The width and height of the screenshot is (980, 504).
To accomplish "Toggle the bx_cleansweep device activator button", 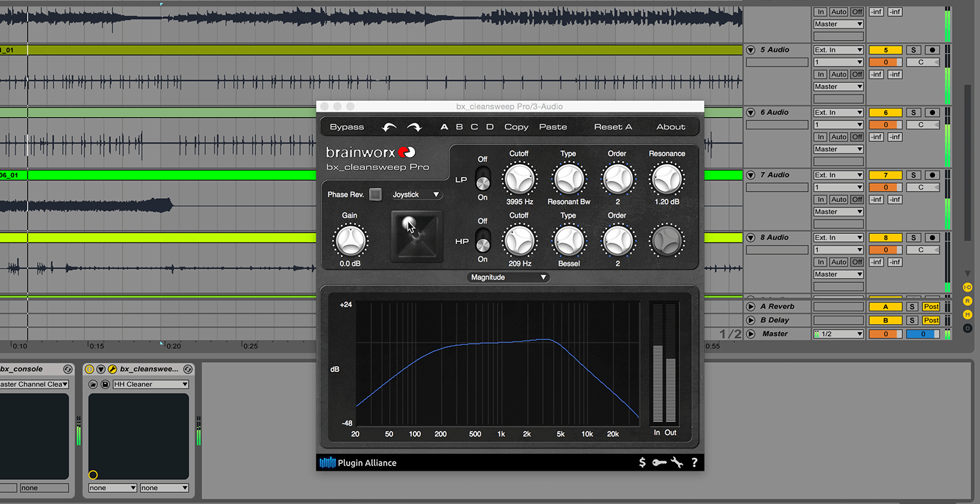I will [x=90, y=369].
